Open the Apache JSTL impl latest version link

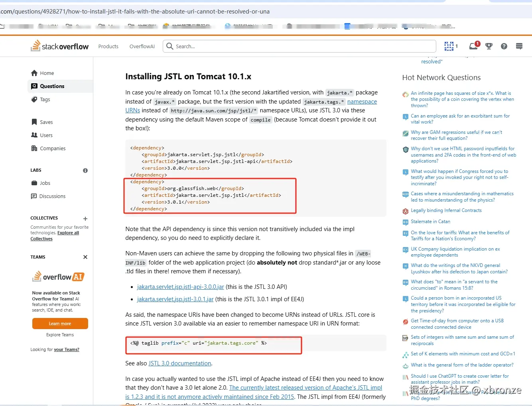pyautogui.click(x=305, y=388)
